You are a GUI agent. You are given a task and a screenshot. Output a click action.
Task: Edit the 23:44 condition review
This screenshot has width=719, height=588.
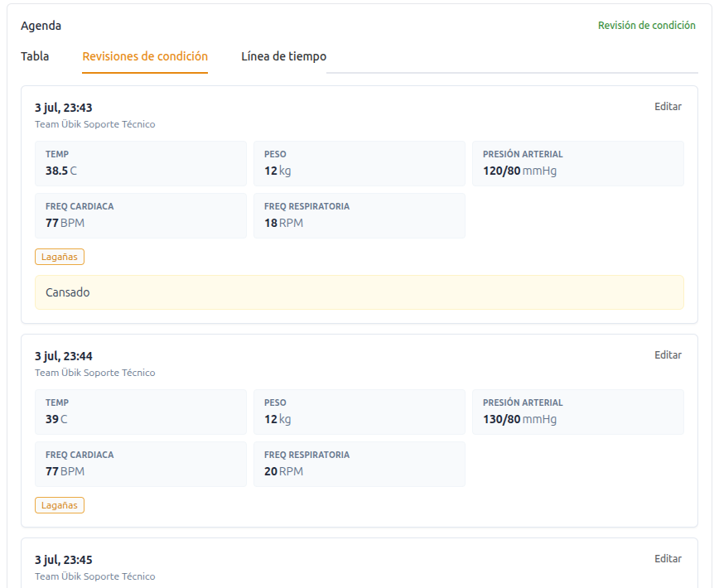click(668, 354)
